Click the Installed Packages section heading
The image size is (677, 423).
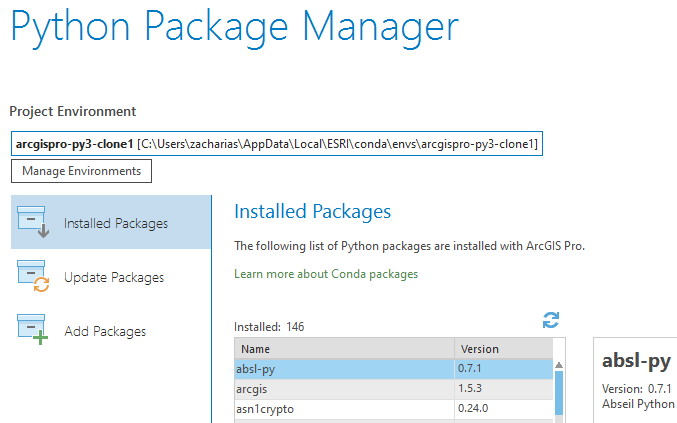[312, 212]
